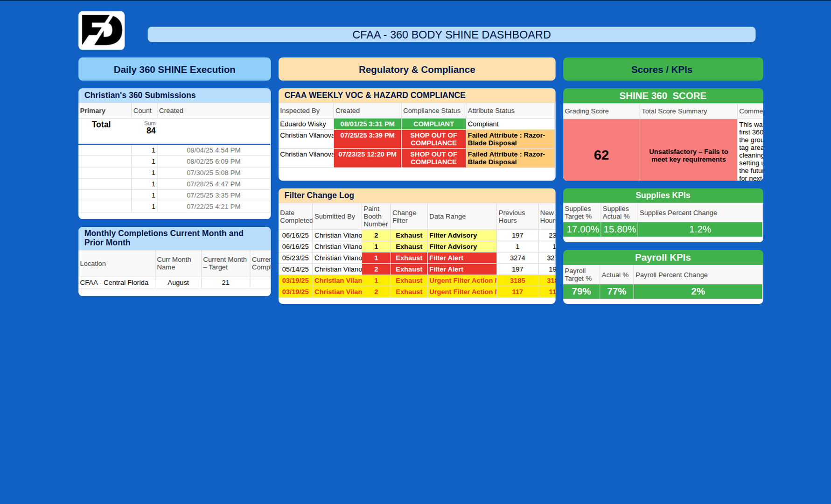Select the submission dated 07/28/25 4:47 PM
Viewport: 831px width, 504px height.
pyautogui.click(x=213, y=184)
